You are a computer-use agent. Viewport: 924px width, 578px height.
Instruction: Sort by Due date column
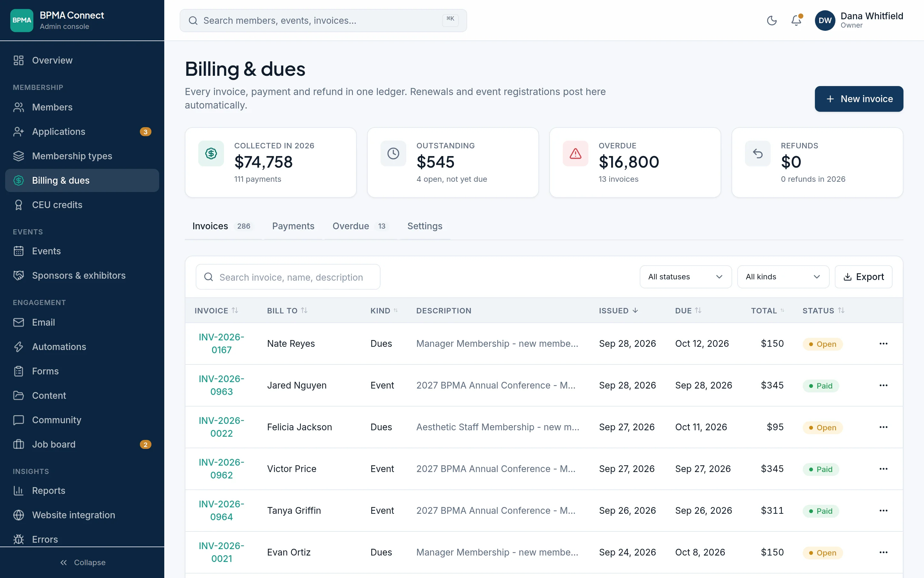[688, 311]
